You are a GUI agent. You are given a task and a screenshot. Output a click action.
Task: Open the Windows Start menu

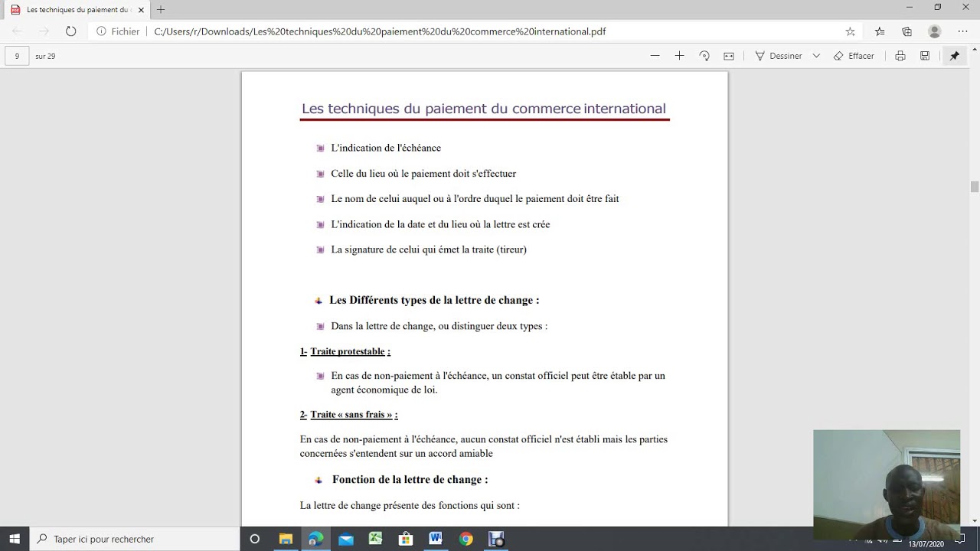[15, 539]
